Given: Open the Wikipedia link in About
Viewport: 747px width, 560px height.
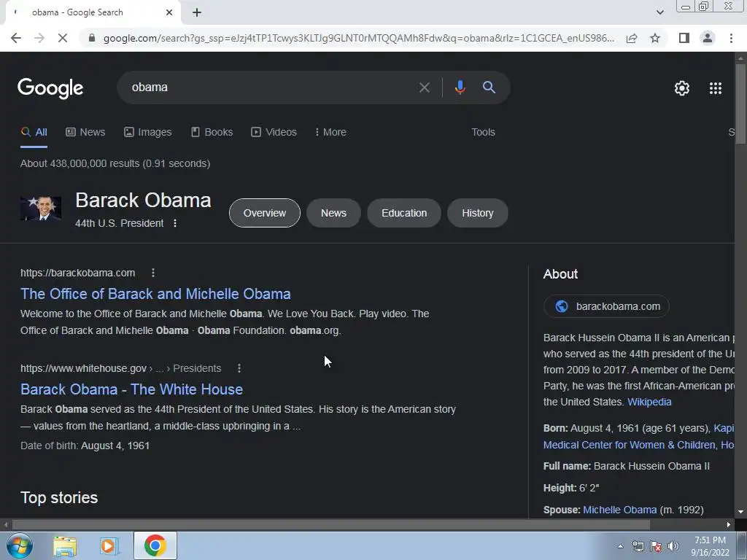Looking at the screenshot, I should 649,402.
